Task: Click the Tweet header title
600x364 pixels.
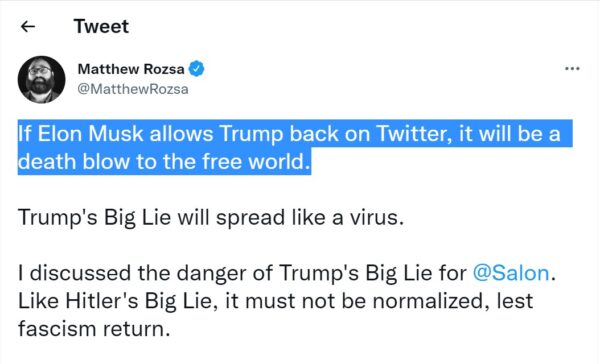Action: [x=101, y=26]
